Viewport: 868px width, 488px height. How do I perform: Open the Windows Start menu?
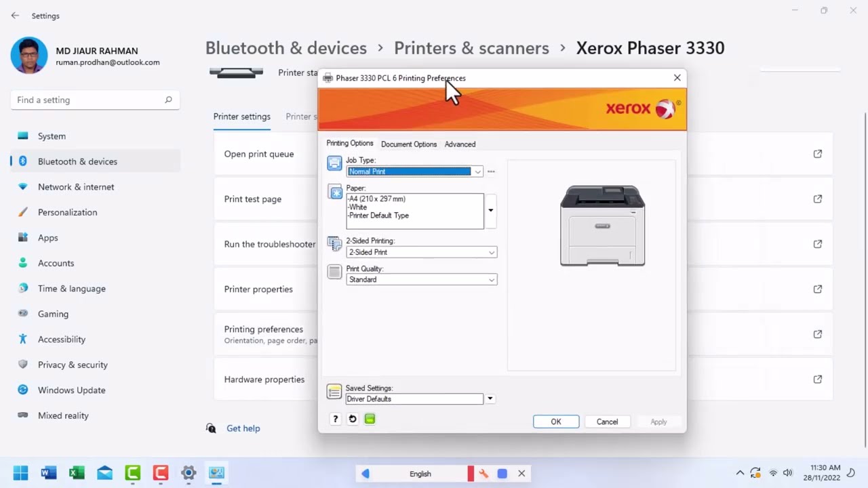(x=20, y=473)
